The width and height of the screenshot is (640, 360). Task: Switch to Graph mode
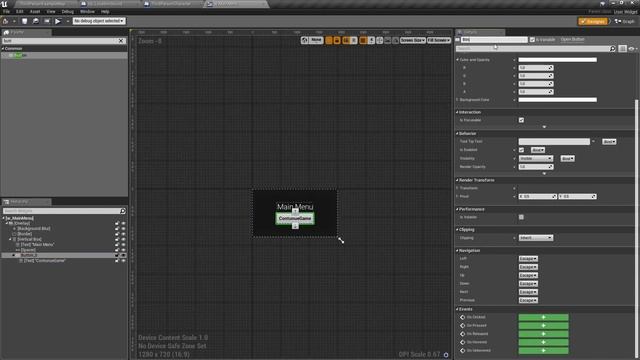coord(625,21)
